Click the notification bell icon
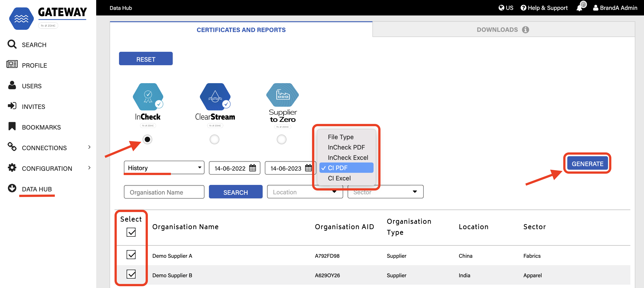The width and height of the screenshot is (644, 288). [x=579, y=8]
